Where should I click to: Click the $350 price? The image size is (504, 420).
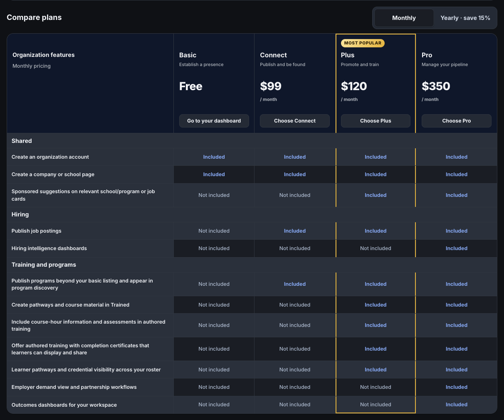[436, 86]
